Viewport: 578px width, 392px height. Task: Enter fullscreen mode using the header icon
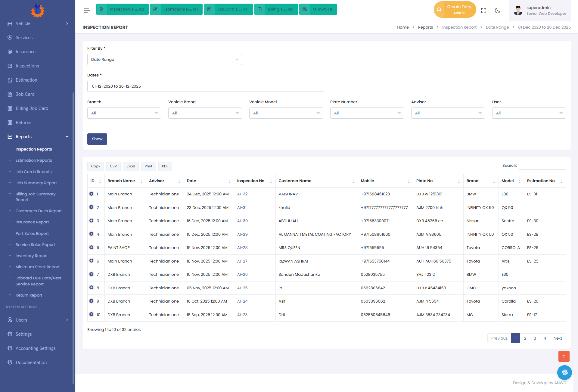(x=483, y=11)
